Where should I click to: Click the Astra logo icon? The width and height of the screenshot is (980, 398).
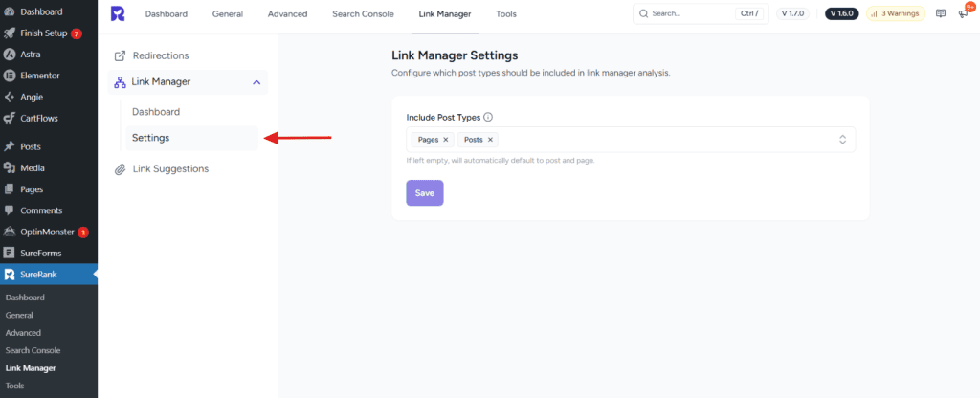[x=9, y=55]
